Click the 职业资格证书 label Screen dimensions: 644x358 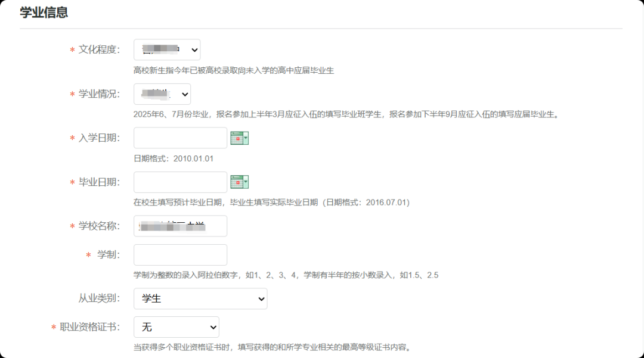pos(89,327)
